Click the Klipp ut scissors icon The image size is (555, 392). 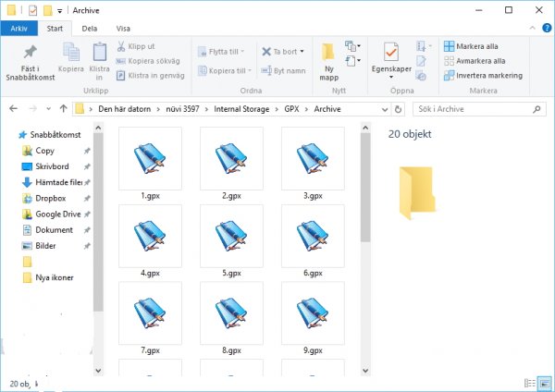point(121,46)
